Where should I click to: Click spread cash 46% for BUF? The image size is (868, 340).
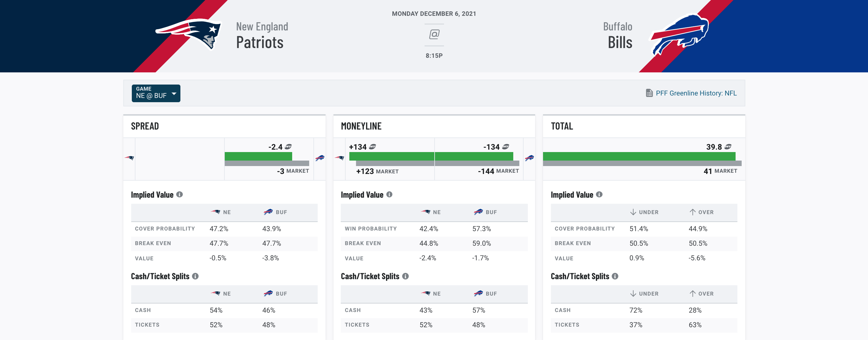tap(269, 310)
